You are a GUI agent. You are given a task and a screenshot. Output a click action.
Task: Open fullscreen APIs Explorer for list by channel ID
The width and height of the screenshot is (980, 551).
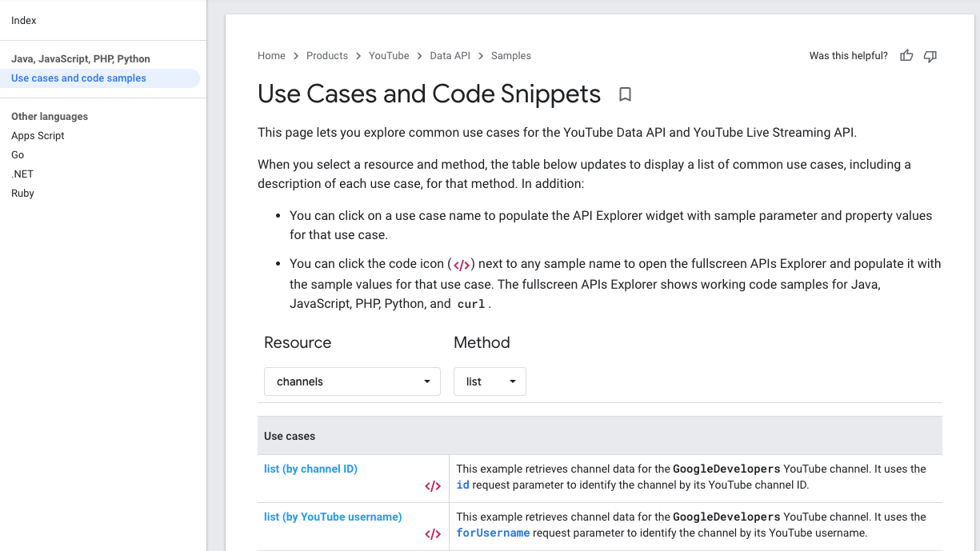point(433,486)
